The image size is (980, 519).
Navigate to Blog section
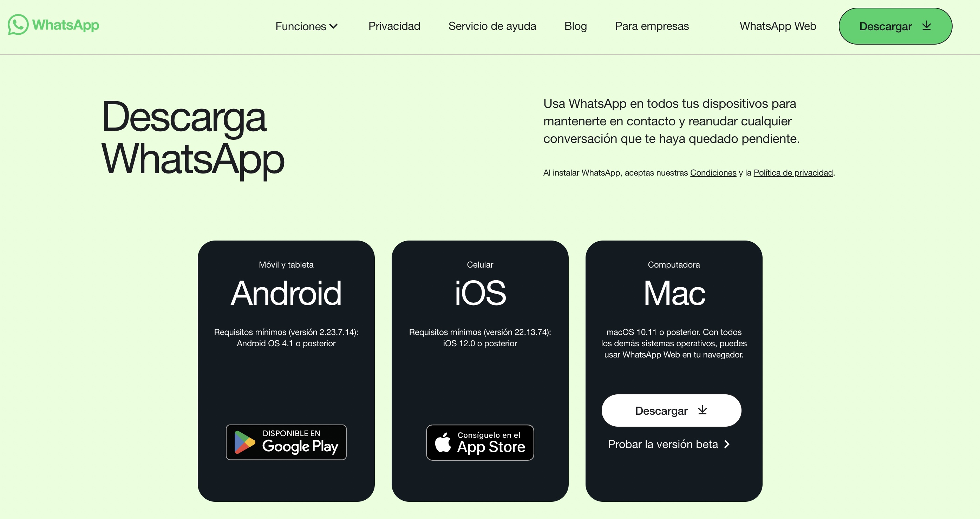(576, 26)
